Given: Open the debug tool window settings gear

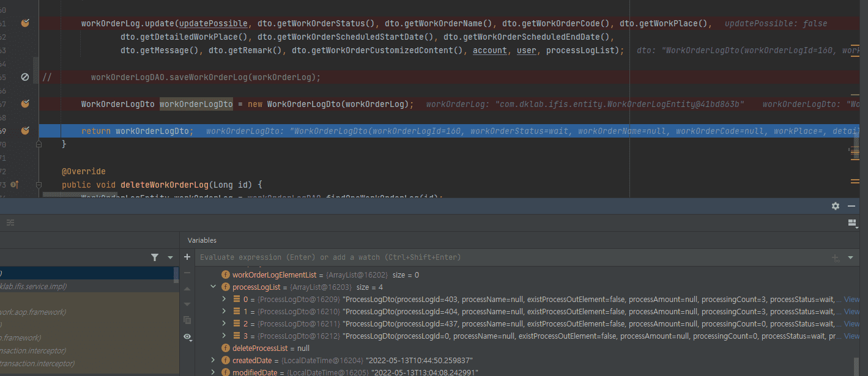Looking at the screenshot, I should coord(836,207).
